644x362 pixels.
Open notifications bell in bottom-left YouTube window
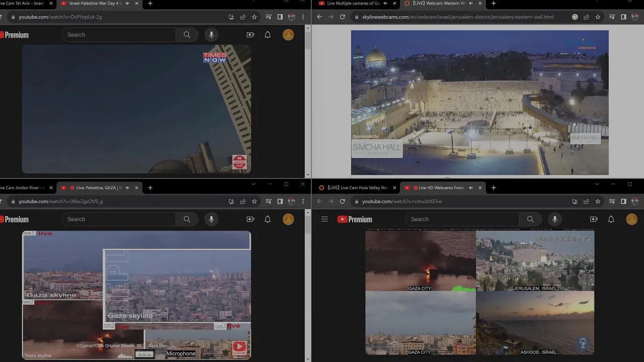click(268, 219)
